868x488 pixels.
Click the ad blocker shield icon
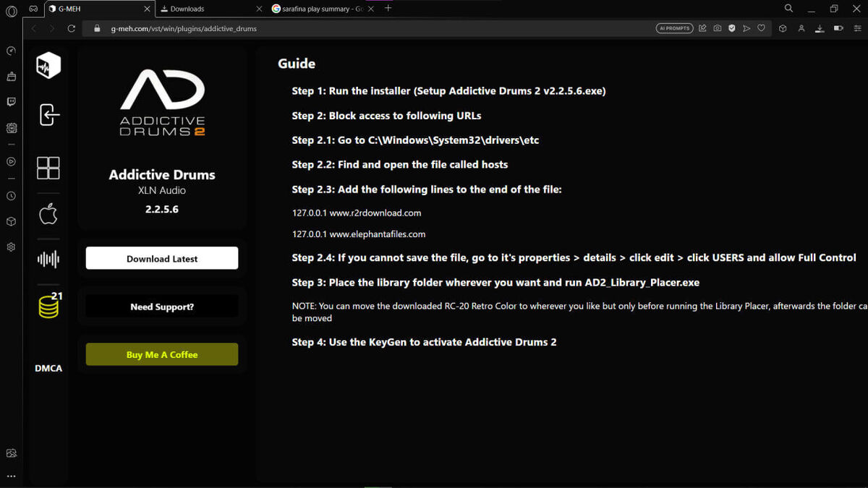tap(731, 28)
